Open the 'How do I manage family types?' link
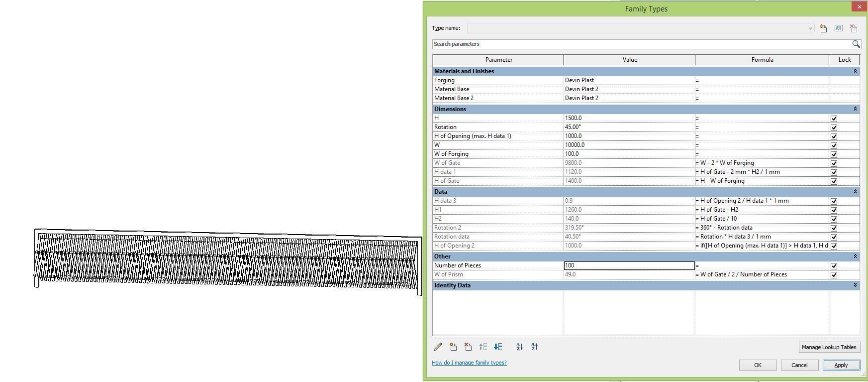The image size is (868, 382). [x=469, y=363]
